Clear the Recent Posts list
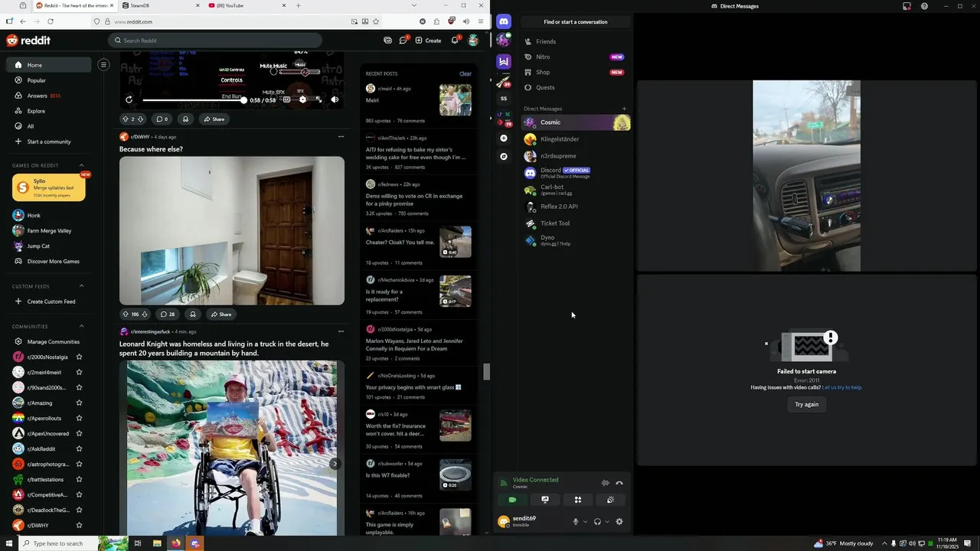 (465, 73)
